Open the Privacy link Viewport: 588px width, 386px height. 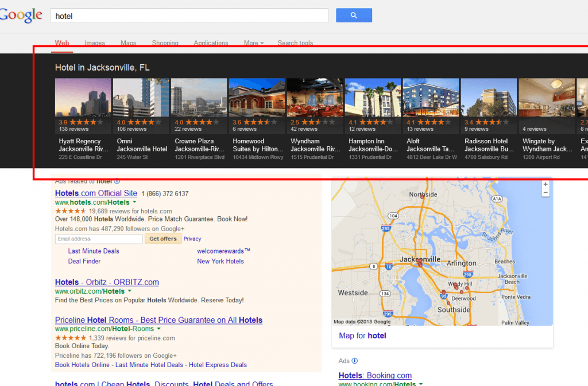(192, 239)
